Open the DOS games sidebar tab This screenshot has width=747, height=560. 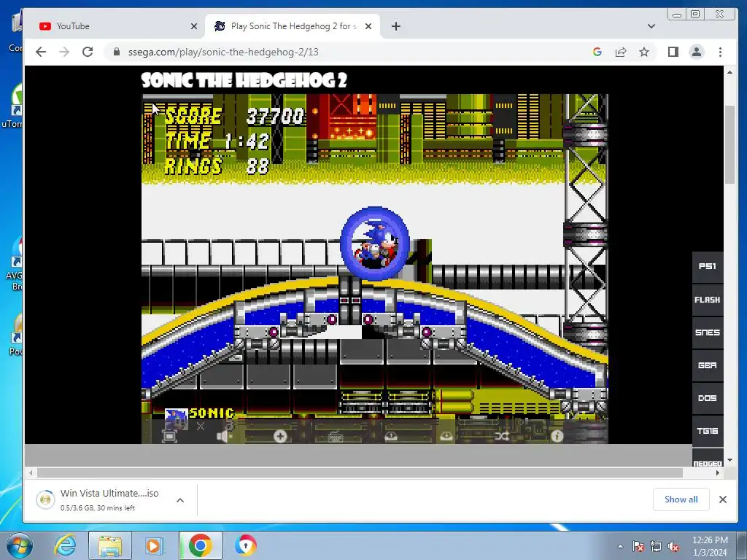coord(708,398)
